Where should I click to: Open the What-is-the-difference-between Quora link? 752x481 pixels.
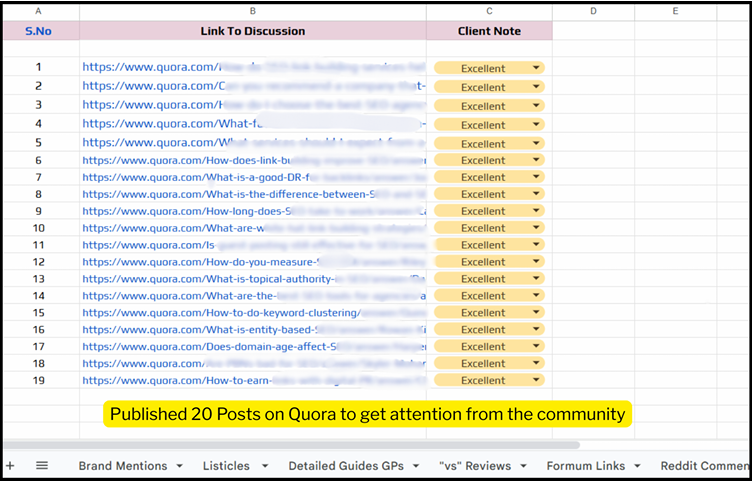[254, 194]
